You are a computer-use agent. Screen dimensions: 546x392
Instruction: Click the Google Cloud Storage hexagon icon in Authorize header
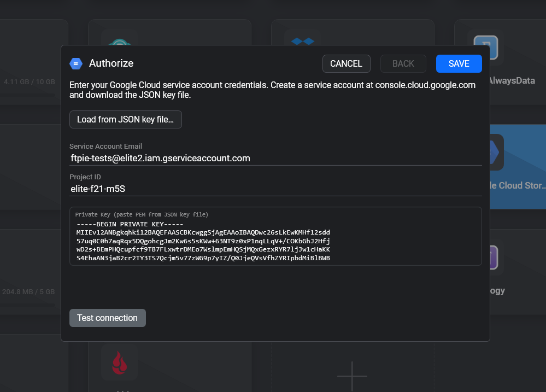(x=76, y=64)
